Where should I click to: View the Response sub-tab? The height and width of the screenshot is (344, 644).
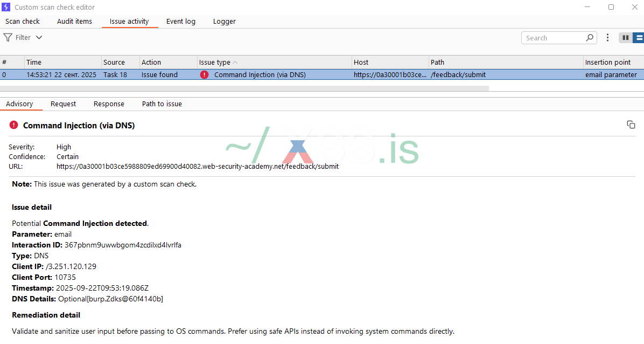(109, 104)
